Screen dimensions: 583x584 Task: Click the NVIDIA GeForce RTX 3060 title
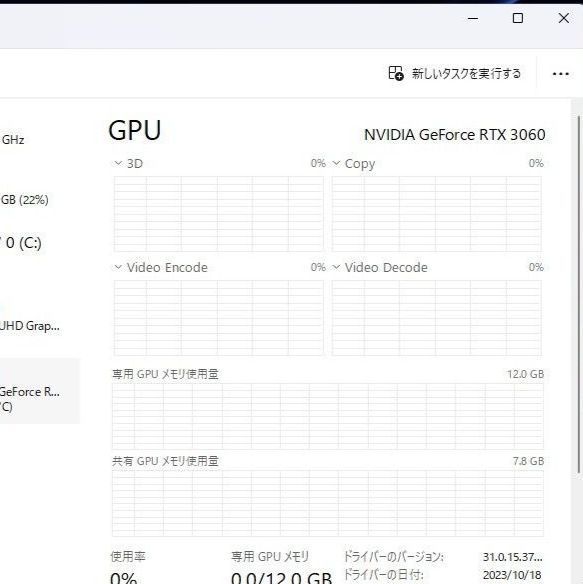coord(454,135)
